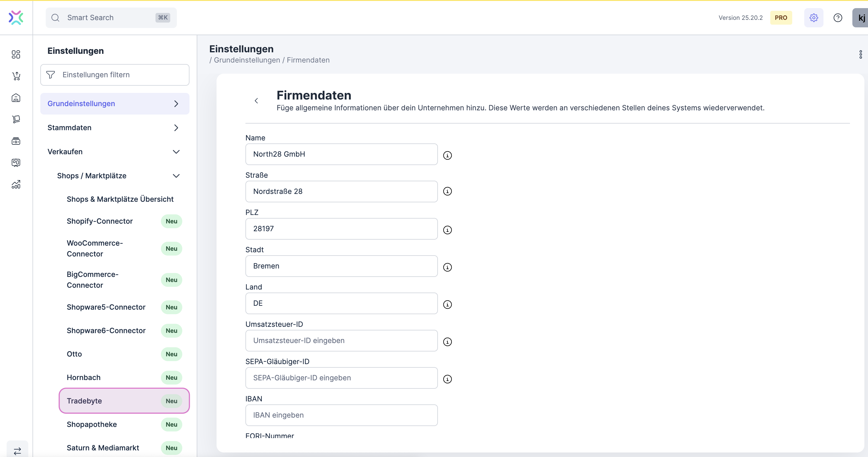The width and height of the screenshot is (868, 457).
Task: Open the dashboard grid icon in sidebar
Action: (x=16, y=54)
